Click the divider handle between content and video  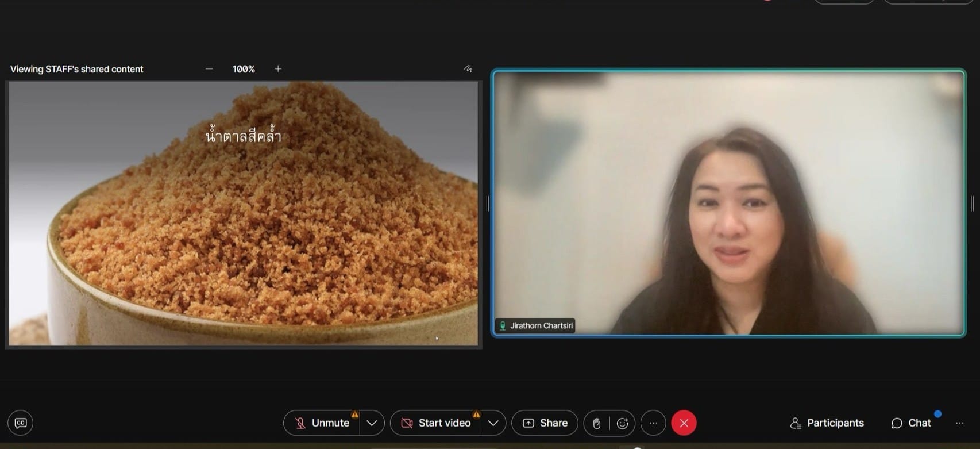pyautogui.click(x=487, y=203)
